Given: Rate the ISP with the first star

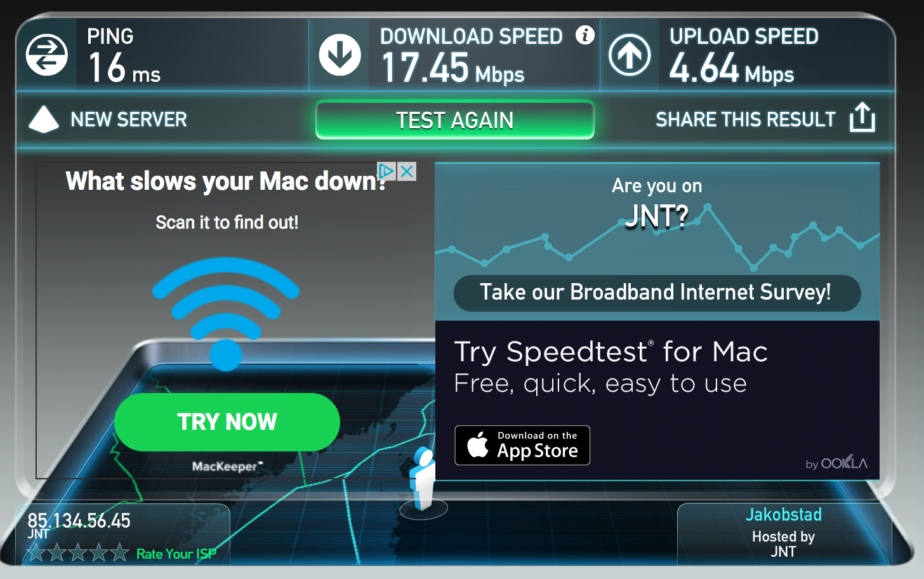Looking at the screenshot, I should point(36,553).
